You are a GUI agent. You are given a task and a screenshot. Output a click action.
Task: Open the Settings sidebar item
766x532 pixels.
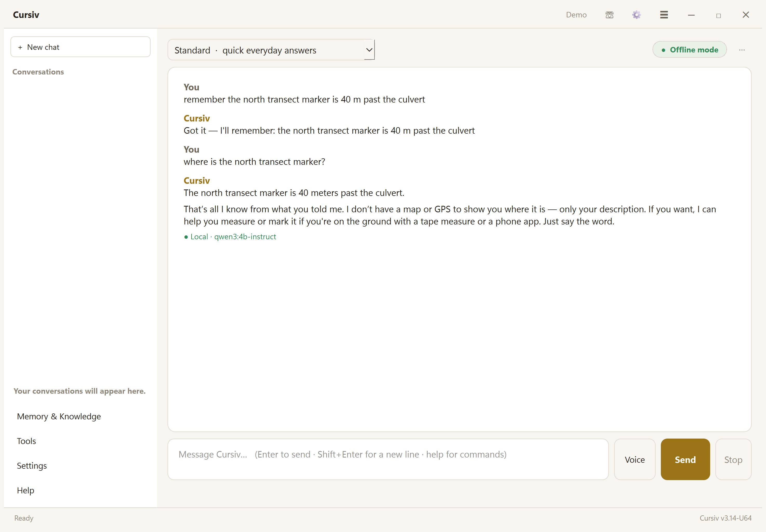[x=32, y=466]
